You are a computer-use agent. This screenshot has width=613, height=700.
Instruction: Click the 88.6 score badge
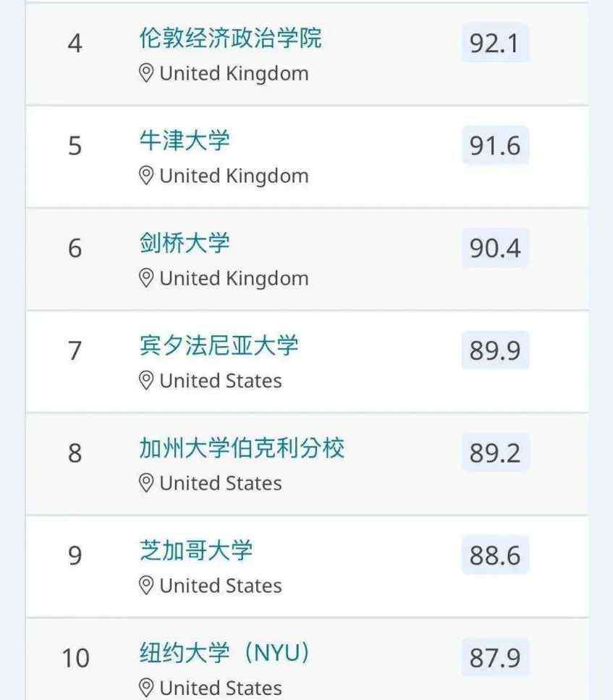point(495,555)
